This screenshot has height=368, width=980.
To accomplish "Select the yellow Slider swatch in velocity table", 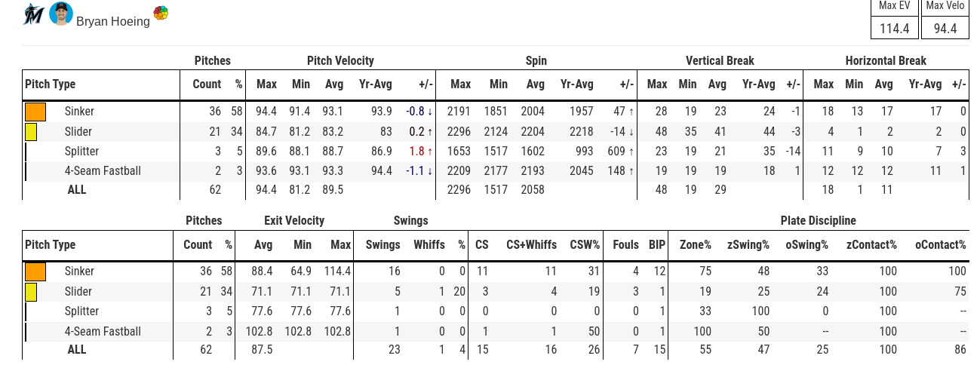I will [31, 132].
